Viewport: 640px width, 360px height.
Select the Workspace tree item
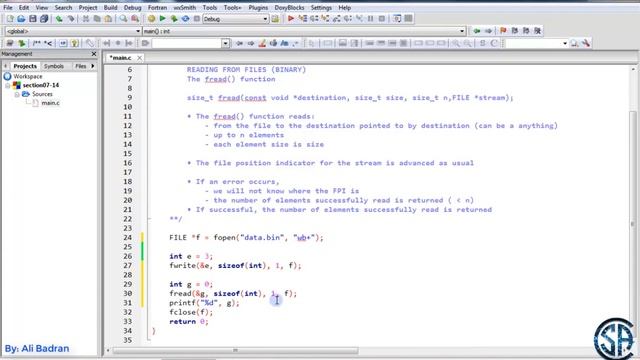click(27, 76)
